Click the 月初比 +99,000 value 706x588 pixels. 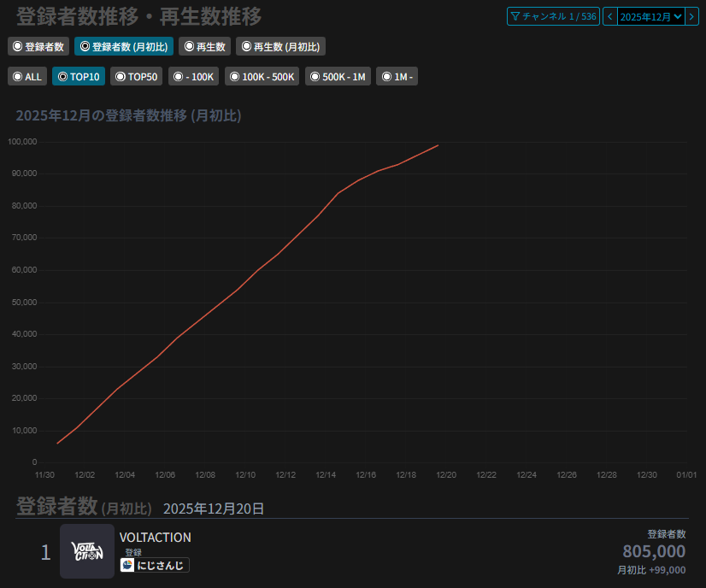point(651,570)
